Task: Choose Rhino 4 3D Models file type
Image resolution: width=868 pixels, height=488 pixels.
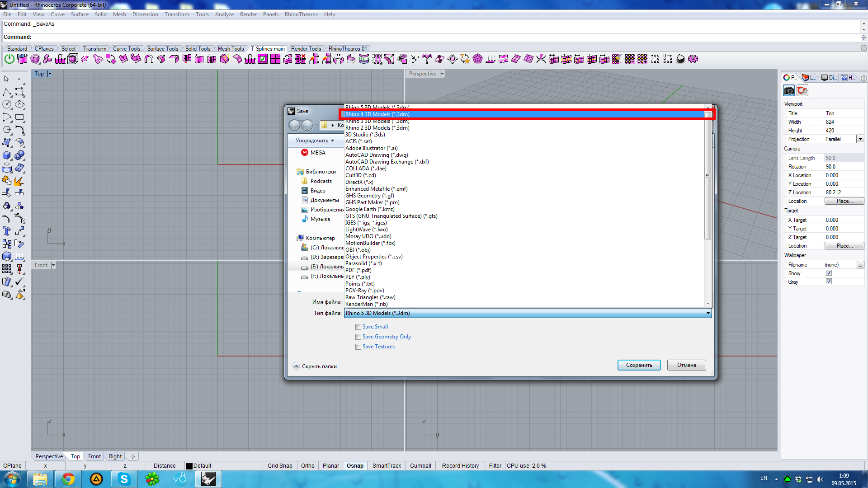Action: (x=524, y=114)
